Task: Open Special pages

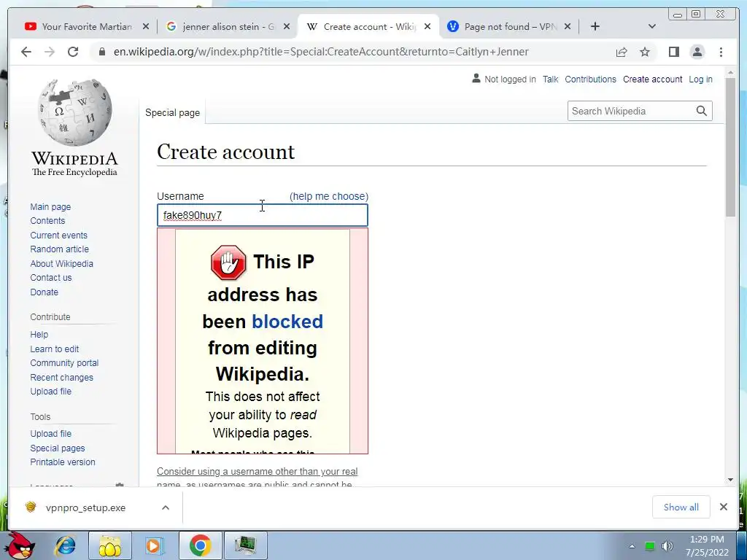Action: click(x=57, y=448)
